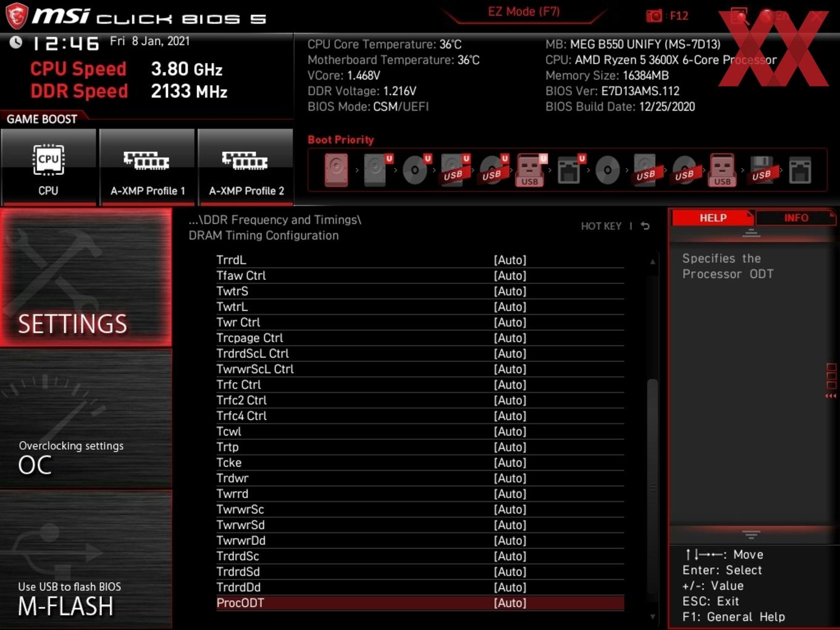Switch to the INFO tab
The image size is (840, 630).
(796, 218)
